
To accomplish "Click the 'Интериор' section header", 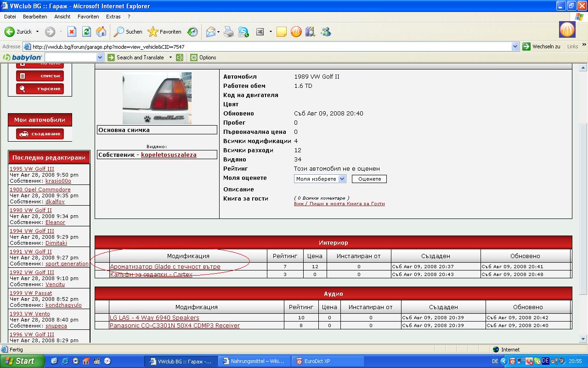I will pyautogui.click(x=333, y=242).
